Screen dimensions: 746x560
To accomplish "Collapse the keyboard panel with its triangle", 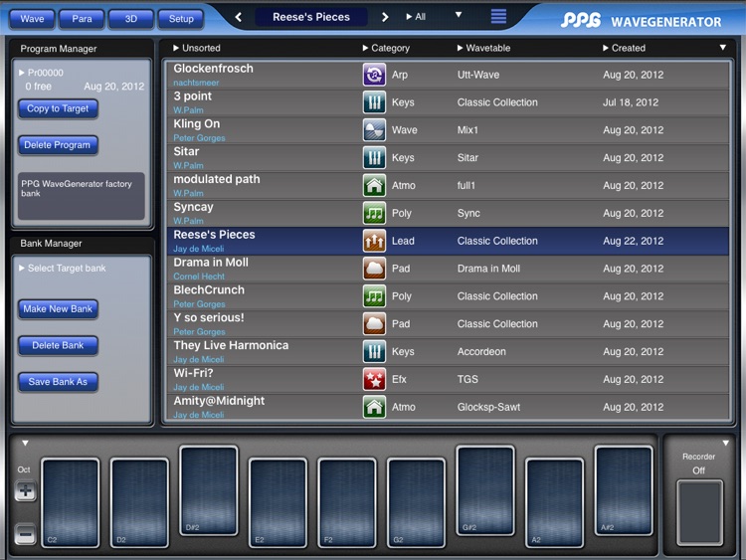I will coord(25,443).
